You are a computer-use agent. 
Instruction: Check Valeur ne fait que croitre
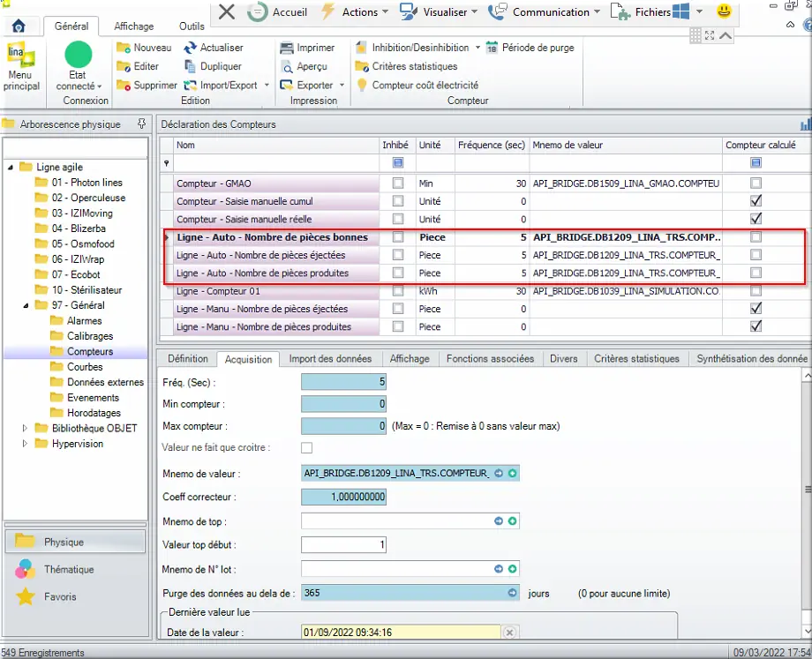[306, 447]
